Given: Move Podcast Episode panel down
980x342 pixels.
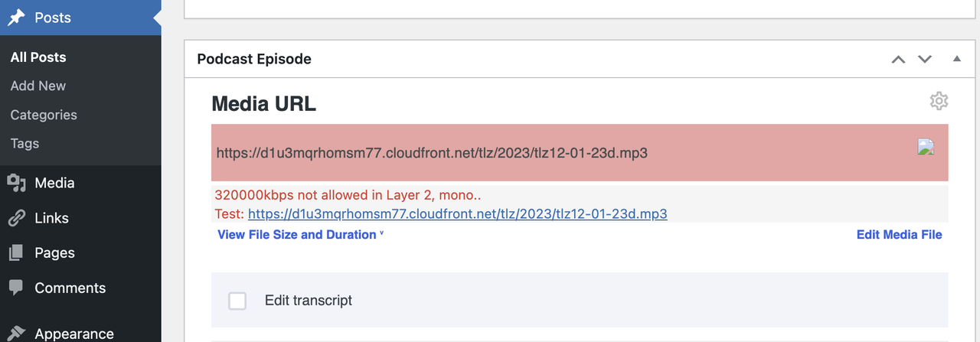Looking at the screenshot, I should point(925,59).
